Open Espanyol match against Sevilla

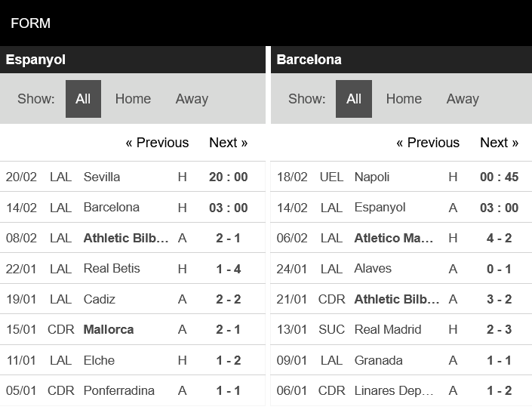102,177
